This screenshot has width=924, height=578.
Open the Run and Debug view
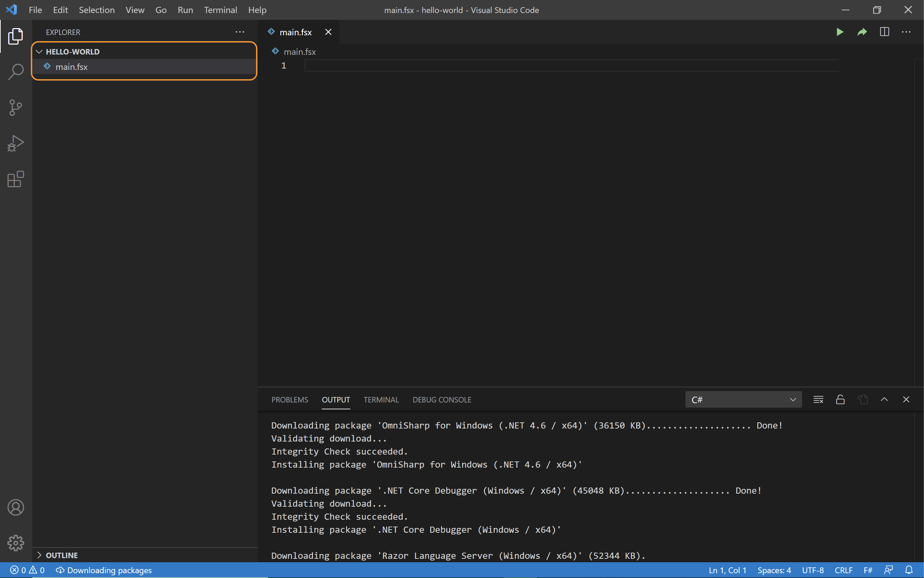click(x=16, y=143)
